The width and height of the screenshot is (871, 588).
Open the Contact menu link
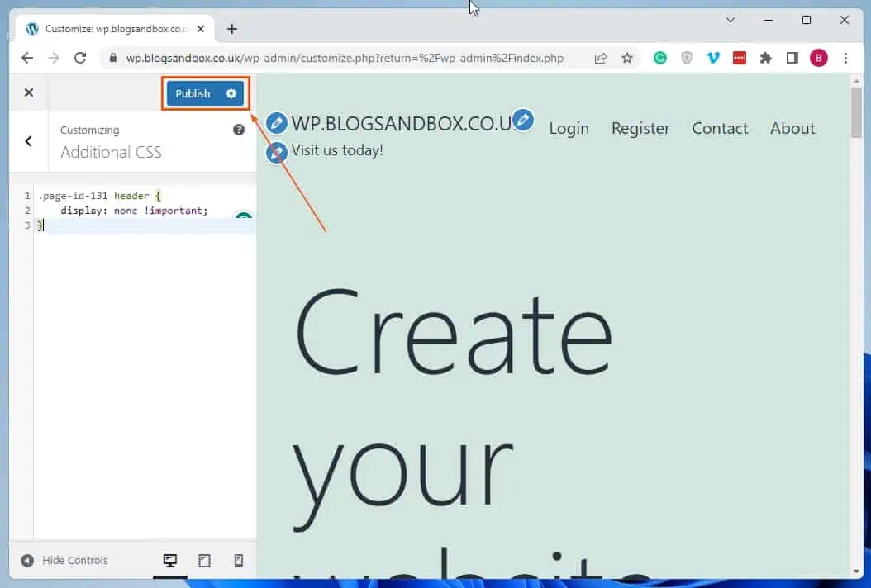[x=720, y=128]
